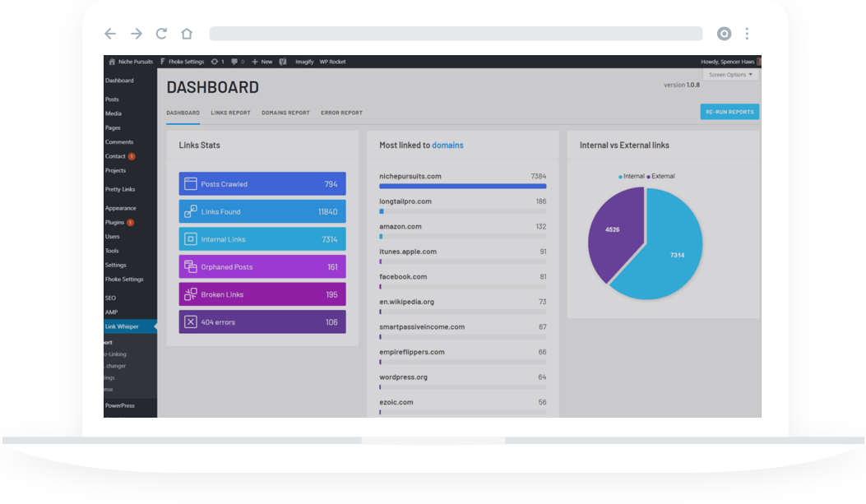The image size is (866, 504).
Task: Open the browser three-dot menu
Action: point(747,34)
